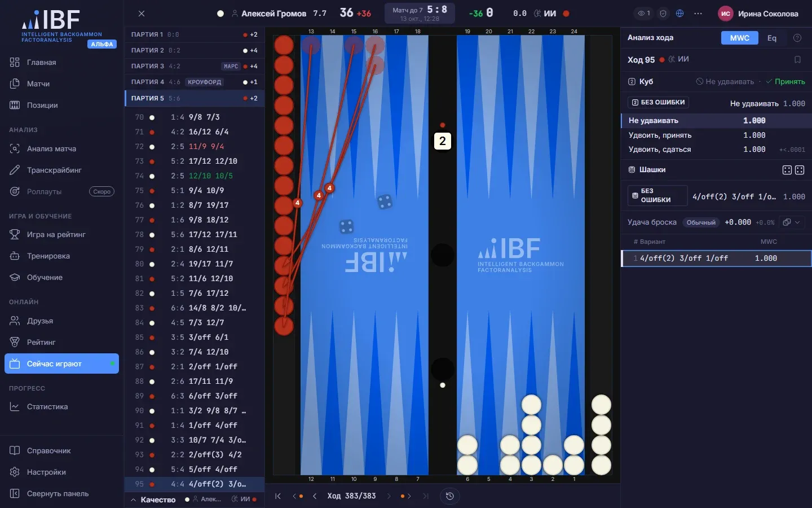Click the move history clock icon

coord(449,496)
